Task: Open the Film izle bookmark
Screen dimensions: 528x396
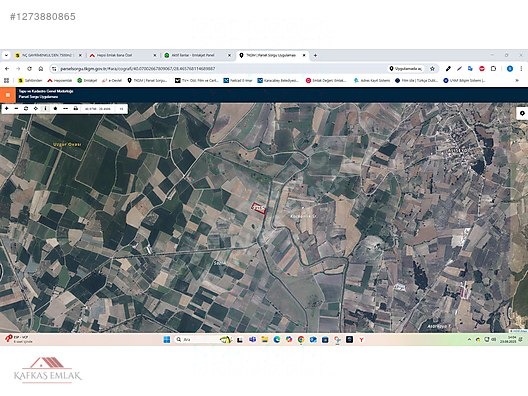Action: tap(417, 80)
